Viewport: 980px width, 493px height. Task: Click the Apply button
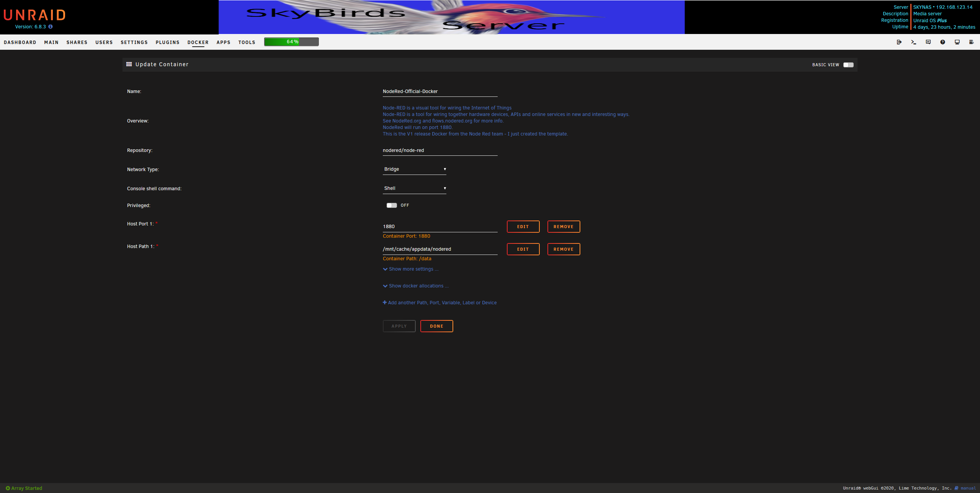pyautogui.click(x=399, y=326)
